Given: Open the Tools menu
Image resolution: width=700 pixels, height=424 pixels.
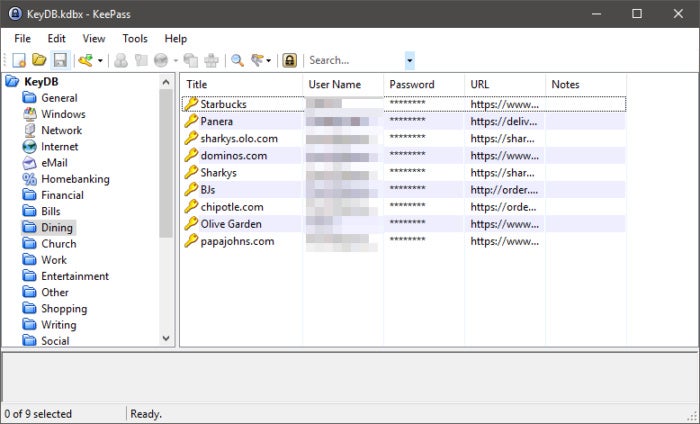Looking at the screenshot, I should tap(135, 39).
